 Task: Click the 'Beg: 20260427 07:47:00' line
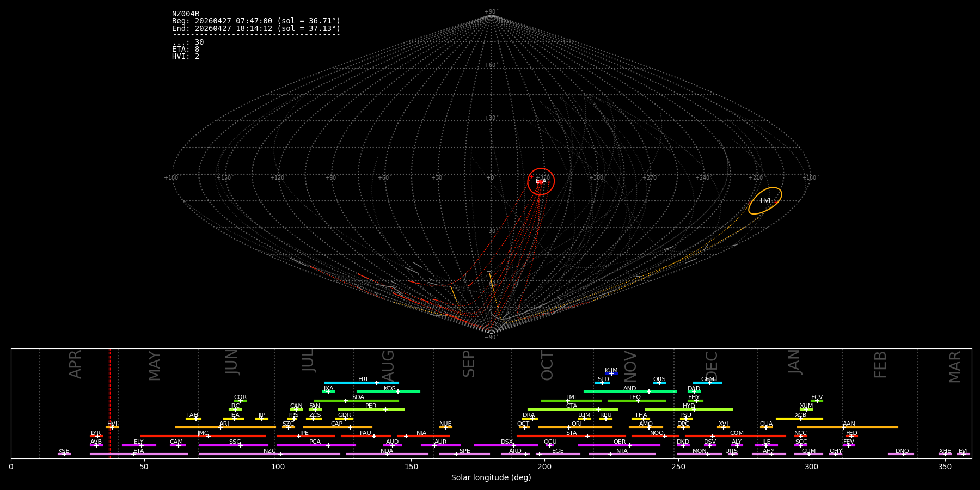pos(256,21)
